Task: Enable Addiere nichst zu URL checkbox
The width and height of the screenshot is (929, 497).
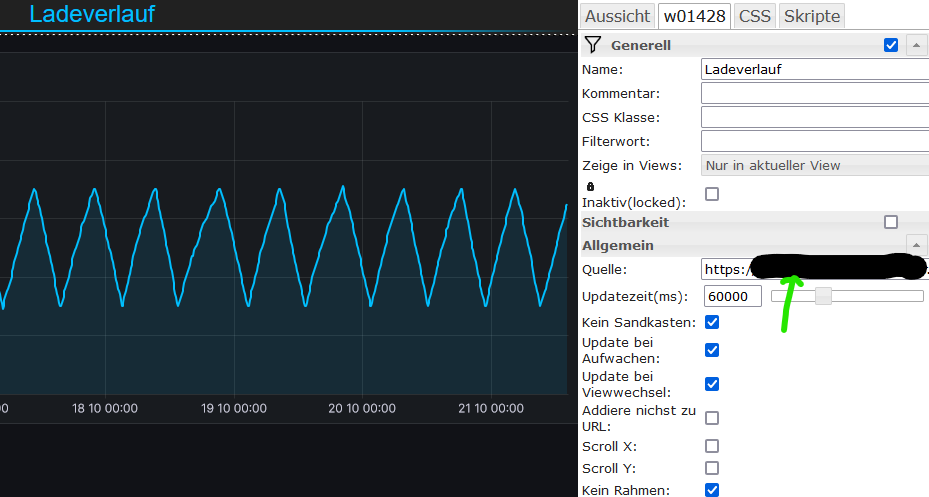Action: pos(712,418)
